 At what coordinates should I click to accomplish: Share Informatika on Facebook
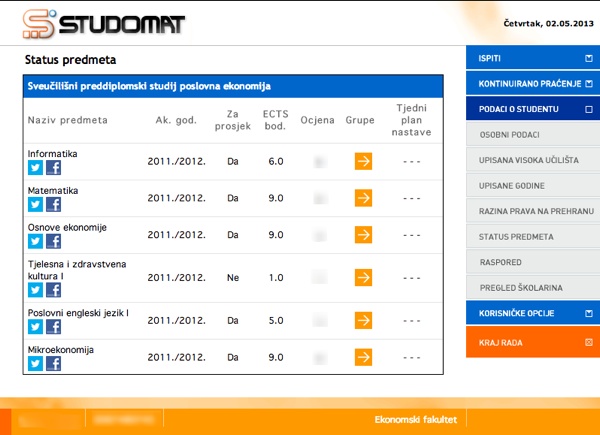click(54, 168)
